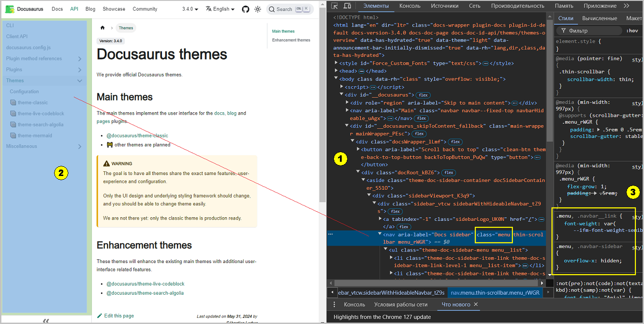Select theme-mermaid in the sidebar
The image size is (644, 324).
click(x=35, y=136)
